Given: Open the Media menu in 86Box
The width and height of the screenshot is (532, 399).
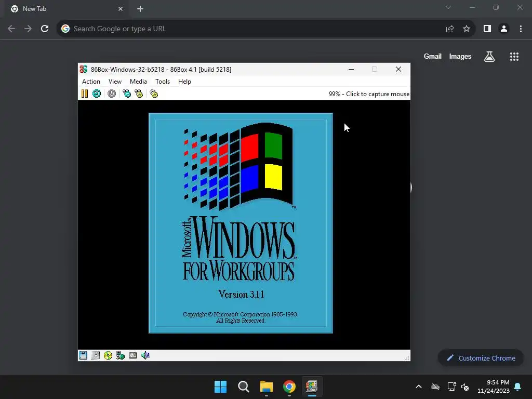Looking at the screenshot, I should coord(138,82).
